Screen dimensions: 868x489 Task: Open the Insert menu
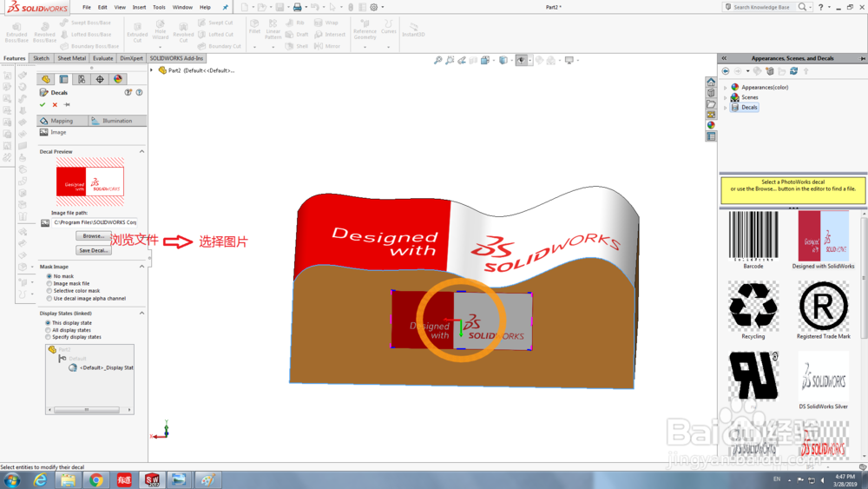click(x=139, y=7)
